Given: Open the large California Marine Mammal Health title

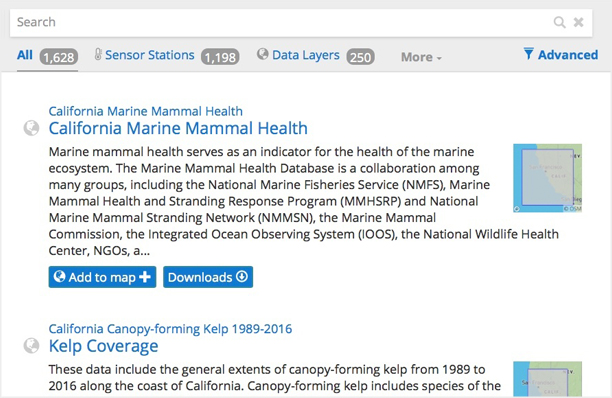Looking at the screenshot, I should pyautogui.click(x=178, y=128).
